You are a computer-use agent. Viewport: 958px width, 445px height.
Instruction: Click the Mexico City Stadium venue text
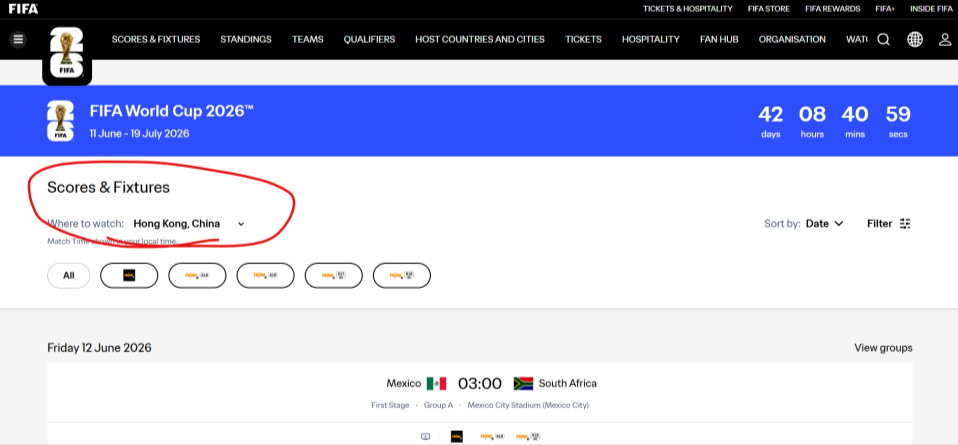[528, 405]
